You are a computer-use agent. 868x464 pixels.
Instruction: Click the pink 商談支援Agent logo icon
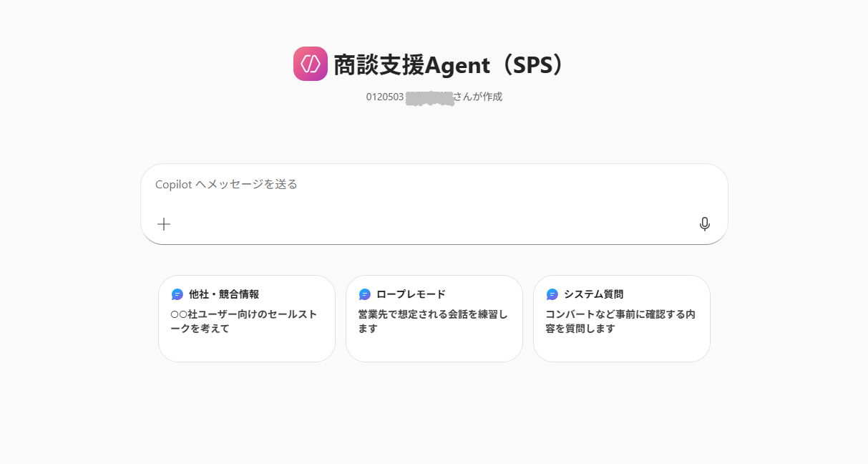[310, 64]
